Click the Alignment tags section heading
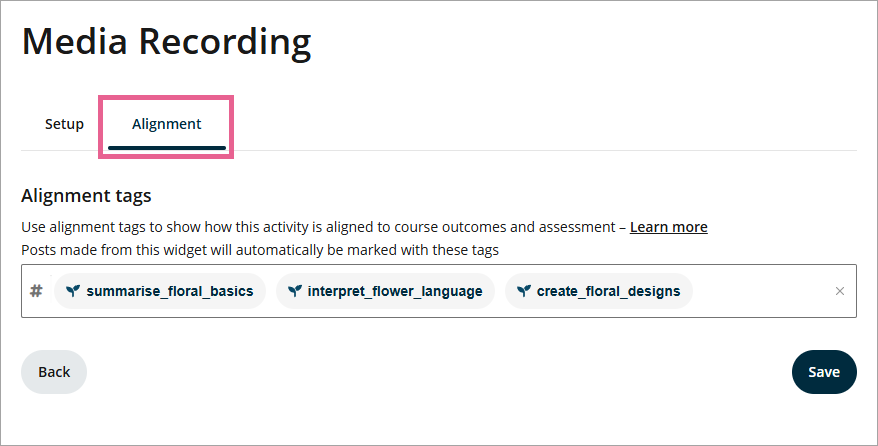Screen dimensions: 878x446 tap(86, 195)
